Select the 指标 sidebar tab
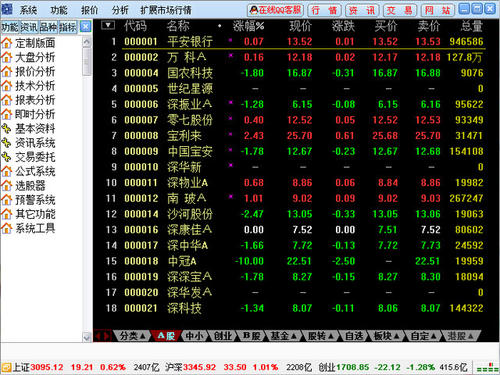500x375 pixels. (x=68, y=27)
